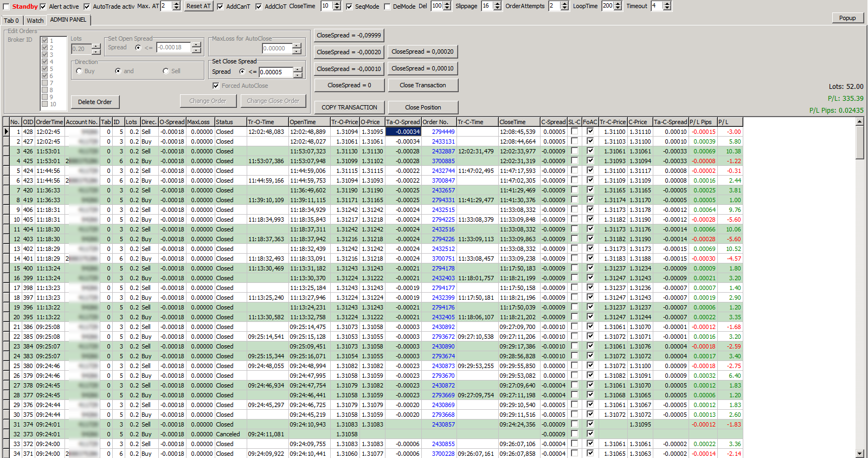Viewport: 868px width, 458px height.
Task: Click Change Close Order button
Action: pos(273,101)
